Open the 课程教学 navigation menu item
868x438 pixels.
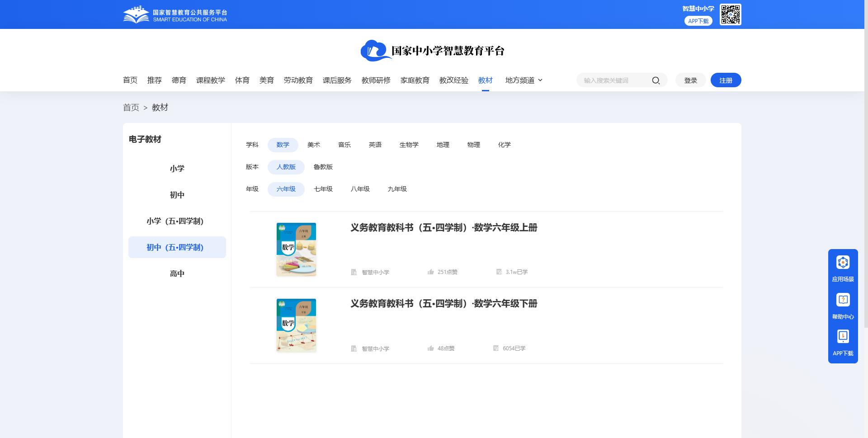[210, 80]
